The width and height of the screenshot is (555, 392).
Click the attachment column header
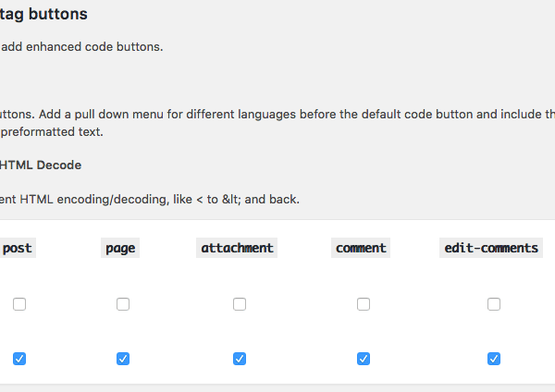(237, 248)
